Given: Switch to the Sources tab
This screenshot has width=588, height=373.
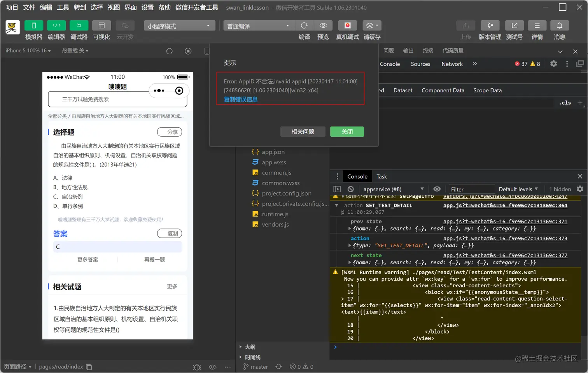Looking at the screenshot, I should tap(420, 64).
